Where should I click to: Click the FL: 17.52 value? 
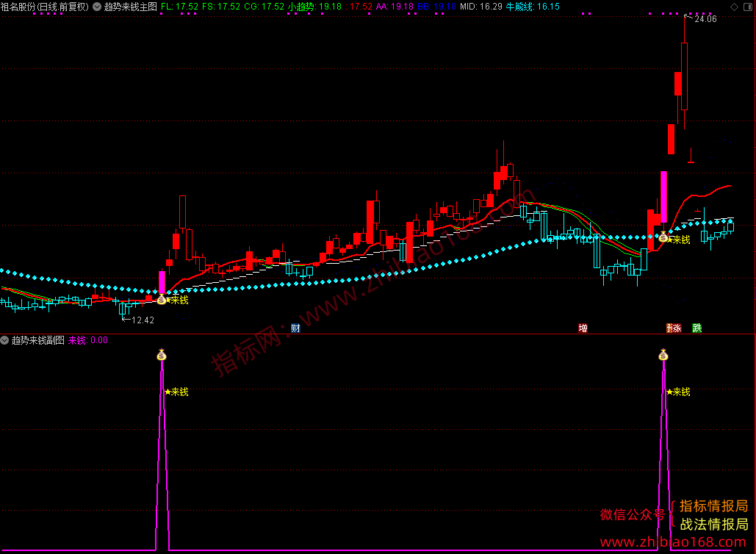click(x=179, y=7)
